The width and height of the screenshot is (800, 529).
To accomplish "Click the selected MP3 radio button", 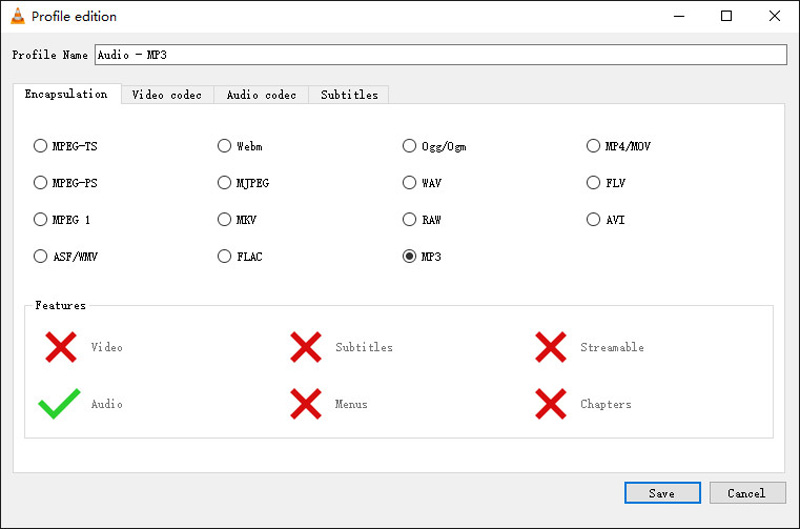I will click(409, 256).
